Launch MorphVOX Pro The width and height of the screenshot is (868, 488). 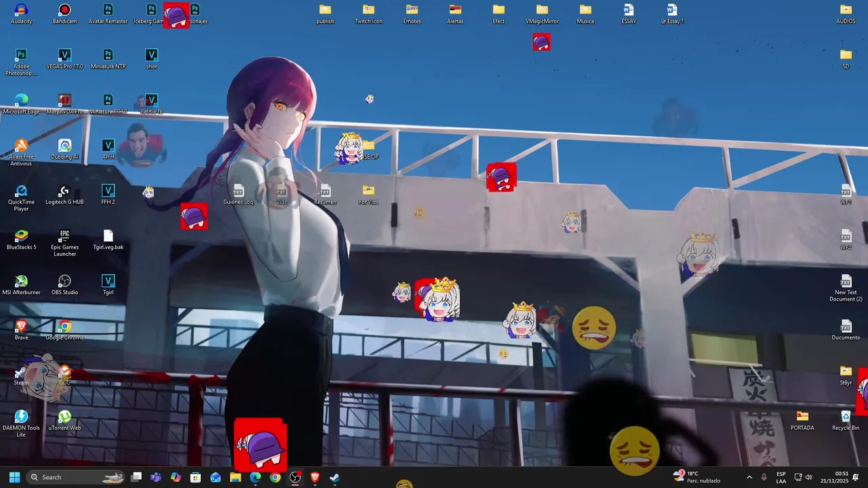[x=64, y=104]
